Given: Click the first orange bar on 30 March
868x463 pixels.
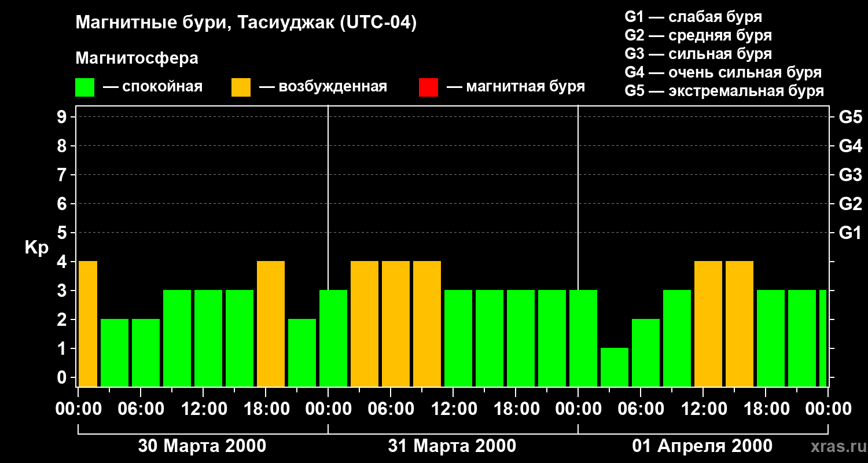Looking at the screenshot, I should click(87, 324).
